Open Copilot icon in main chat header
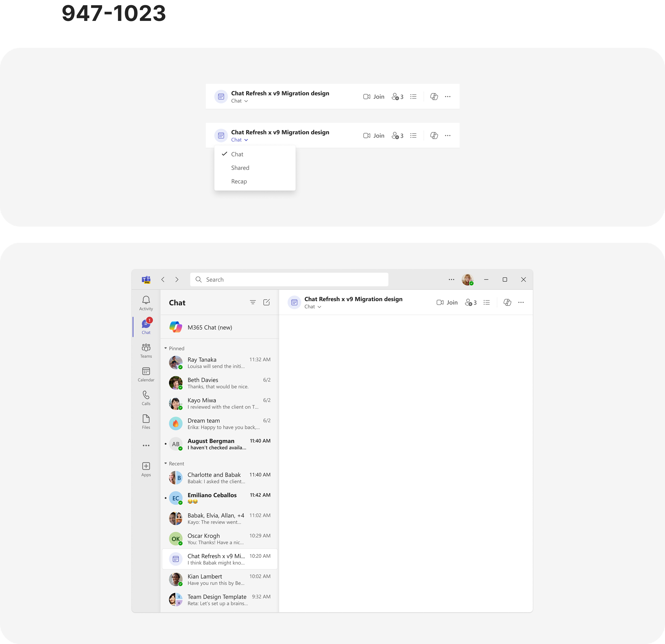Screen dimensions: 665x644 tap(507, 302)
